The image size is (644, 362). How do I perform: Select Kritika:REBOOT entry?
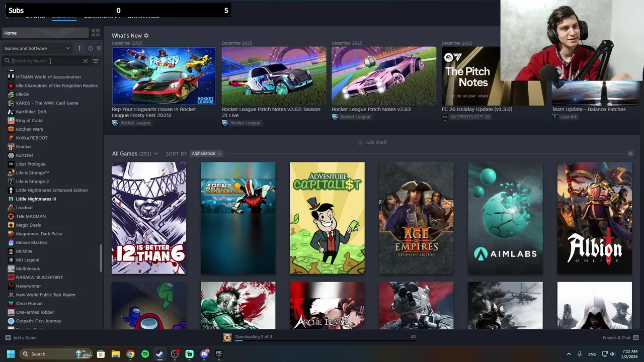(x=32, y=138)
